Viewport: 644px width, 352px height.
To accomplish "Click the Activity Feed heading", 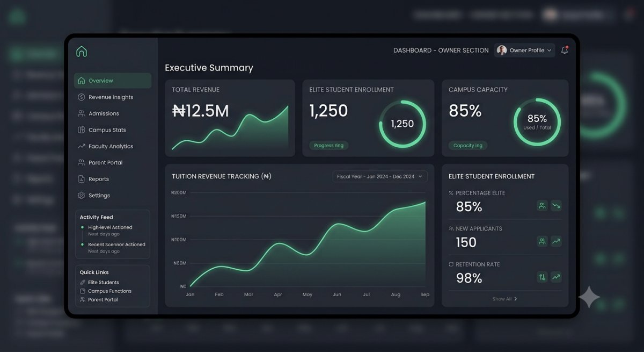I will coord(97,217).
